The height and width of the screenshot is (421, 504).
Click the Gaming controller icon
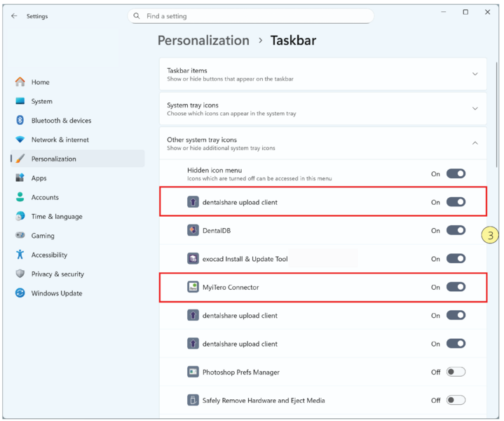click(x=20, y=235)
